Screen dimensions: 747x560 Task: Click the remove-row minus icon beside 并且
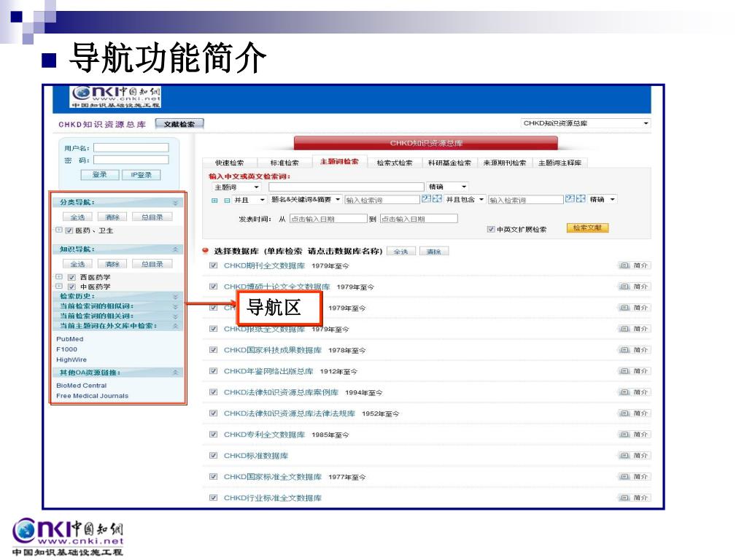227,201
